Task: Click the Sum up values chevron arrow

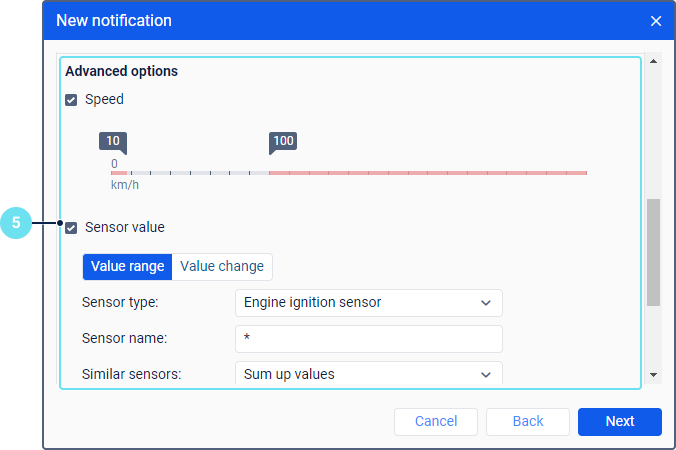Action: click(486, 375)
